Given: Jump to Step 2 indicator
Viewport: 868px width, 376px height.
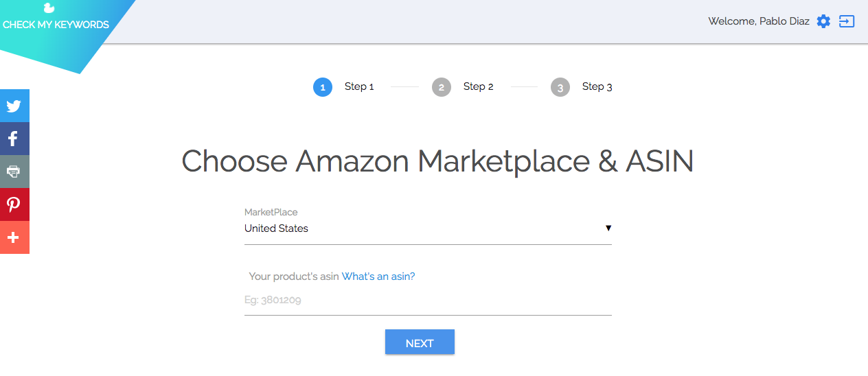Looking at the screenshot, I should click(x=442, y=87).
